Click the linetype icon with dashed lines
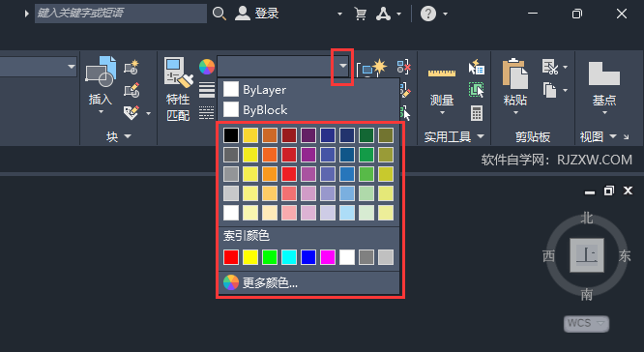This screenshot has width=644, height=352. coord(207,112)
